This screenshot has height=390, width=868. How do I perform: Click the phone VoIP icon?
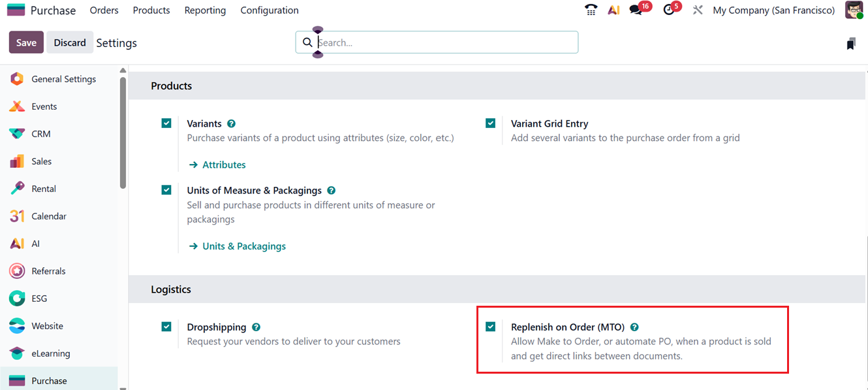click(591, 10)
